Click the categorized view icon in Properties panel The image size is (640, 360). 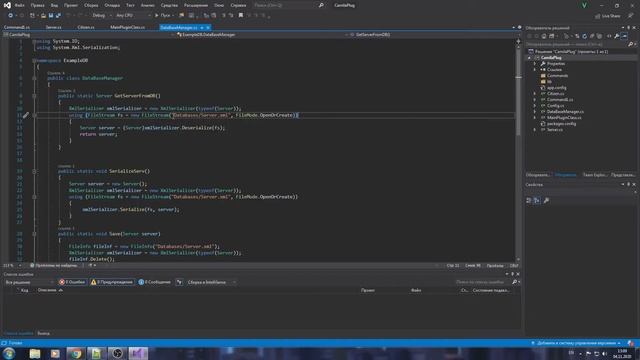click(529, 200)
